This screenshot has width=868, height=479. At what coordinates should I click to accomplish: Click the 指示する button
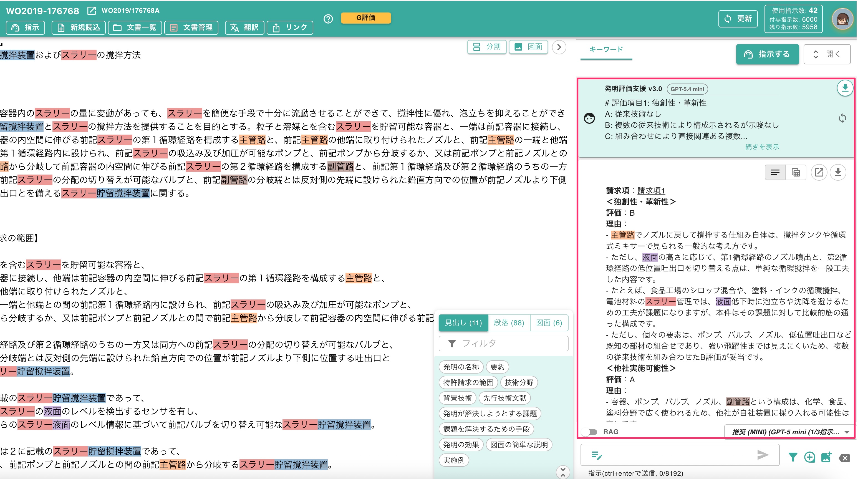767,54
